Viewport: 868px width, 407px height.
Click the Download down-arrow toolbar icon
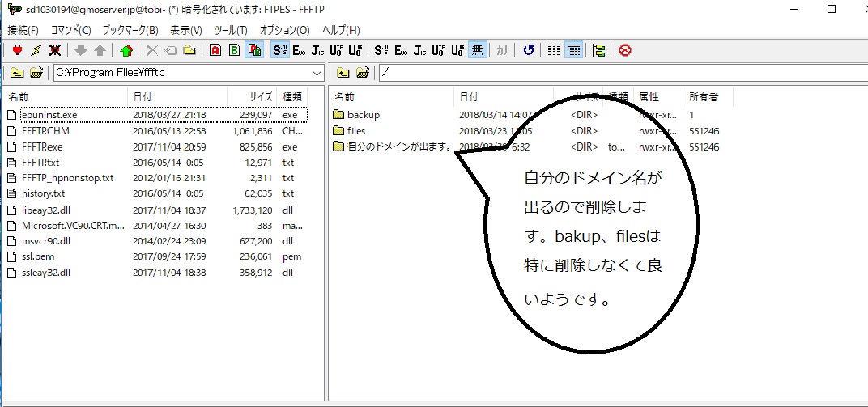[x=81, y=50]
